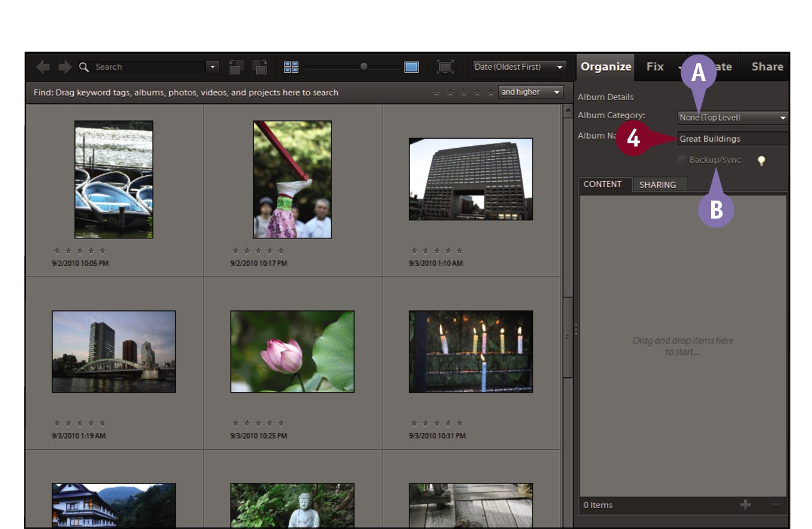Click the '9/2/2010 10:05 PM' date label
This screenshot has width=812, height=529.
coord(80,264)
